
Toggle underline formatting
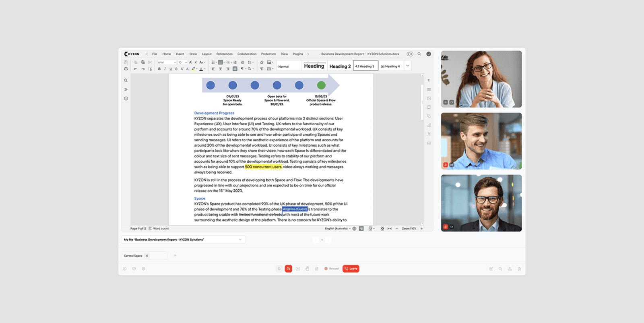(171, 69)
